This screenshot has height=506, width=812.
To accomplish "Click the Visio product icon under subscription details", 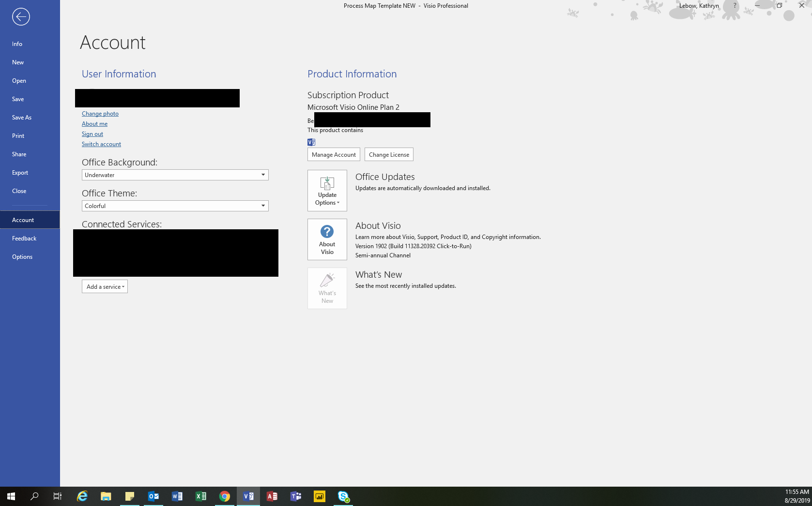I will 311,142.
